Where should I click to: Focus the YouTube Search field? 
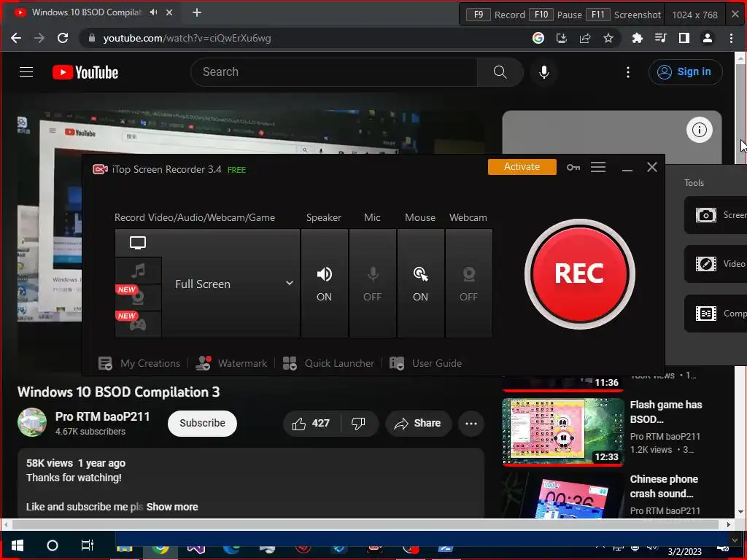333,72
